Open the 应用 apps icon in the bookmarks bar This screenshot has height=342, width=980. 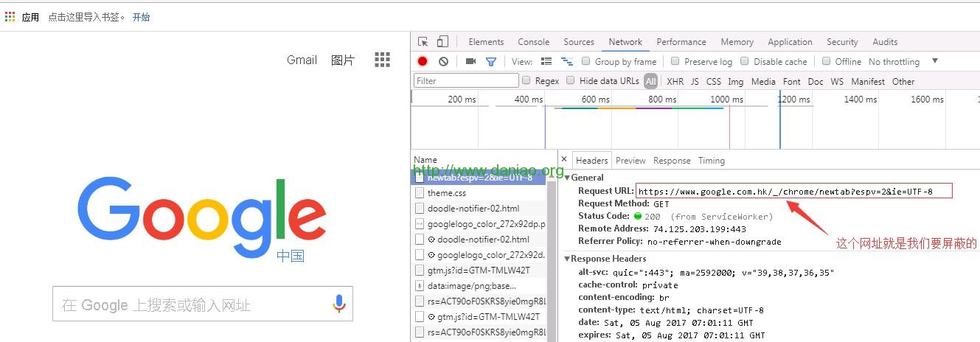tap(10, 17)
